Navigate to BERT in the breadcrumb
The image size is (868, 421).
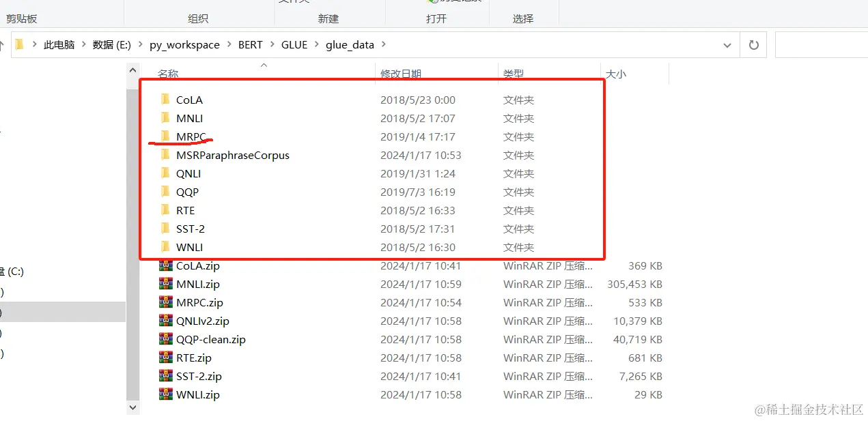[x=251, y=44]
